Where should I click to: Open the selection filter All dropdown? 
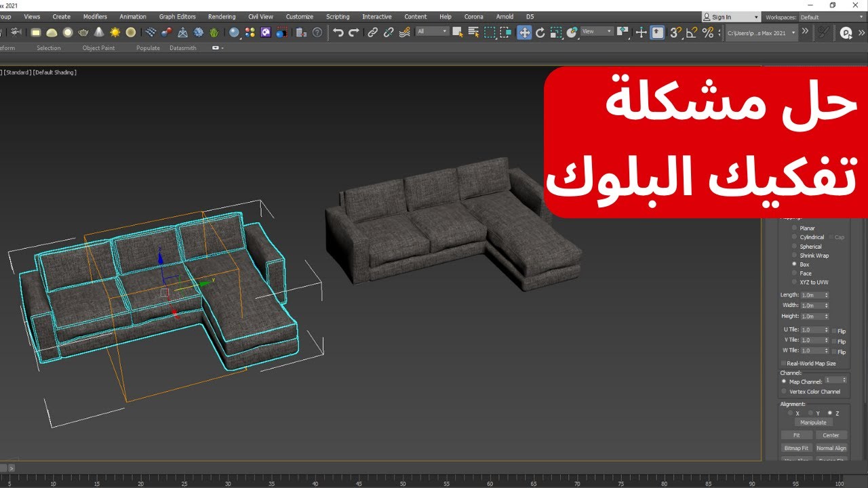[x=433, y=31]
